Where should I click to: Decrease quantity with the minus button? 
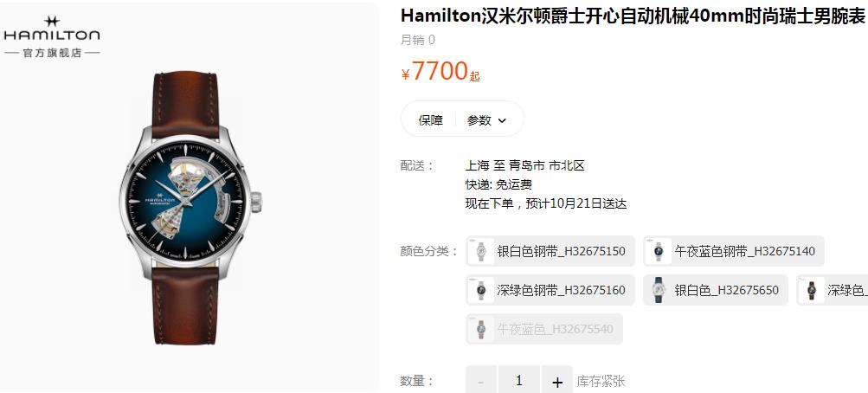click(480, 381)
